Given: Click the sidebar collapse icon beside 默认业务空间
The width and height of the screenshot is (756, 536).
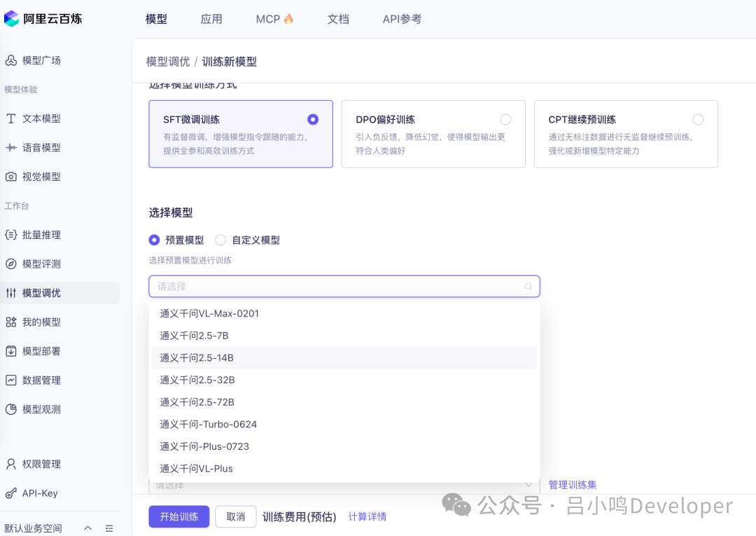Looking at the screenshot, I should pos(109,528).
